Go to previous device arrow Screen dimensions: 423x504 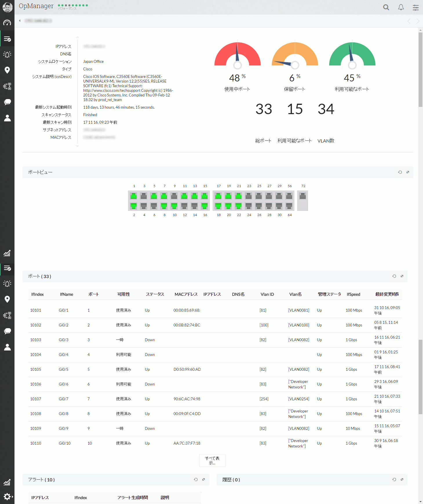409,21
